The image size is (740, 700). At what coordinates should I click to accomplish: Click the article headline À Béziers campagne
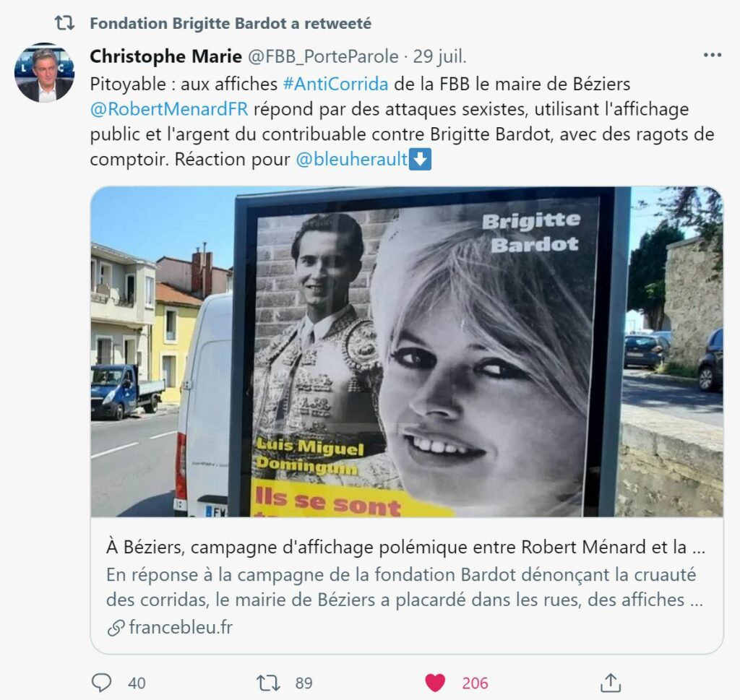point(406,547)
